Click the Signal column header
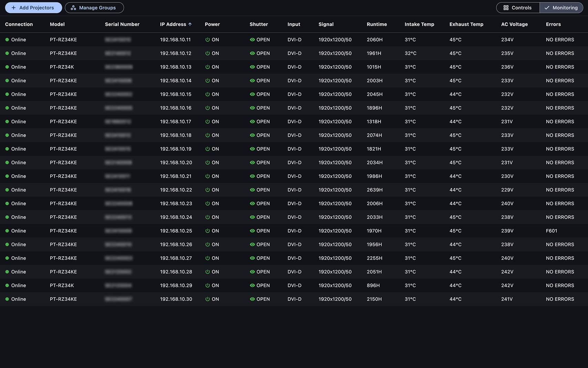Image resolution: width=588 pixels, height=368 pixels. pyautogui.click(x=326, y=24)
